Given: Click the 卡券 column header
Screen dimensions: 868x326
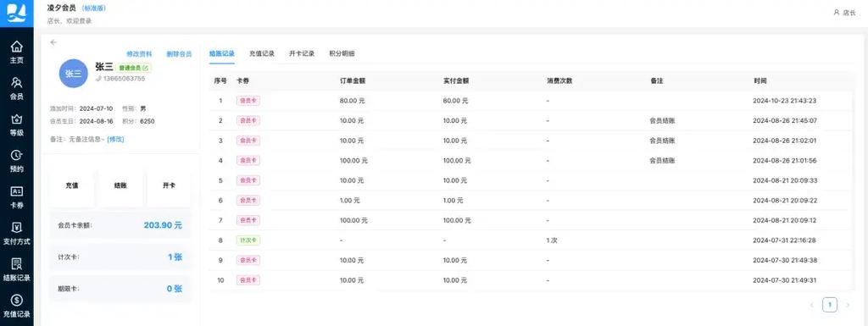Looking at the screenshot, I should [x=243, y=80].
